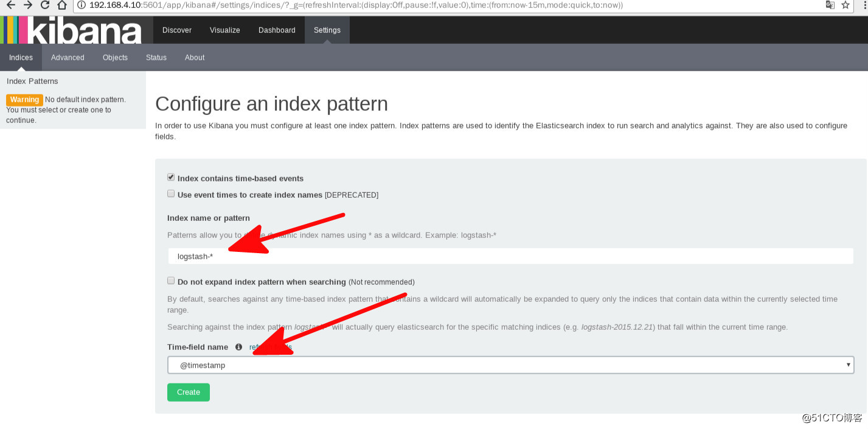868x429 pixels.
Task: Open the Indices sub-tab
Action: (x=21, y=57)
